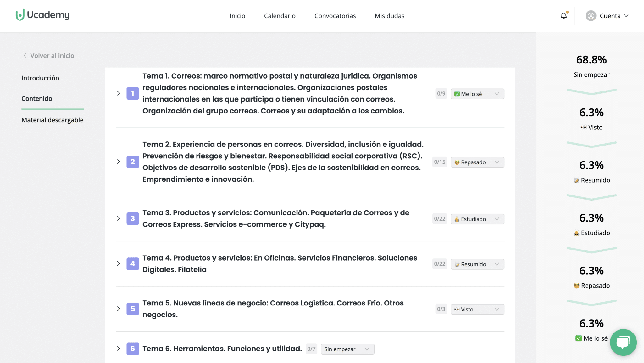
Task: Open the notifications bell
Action: coord(563,15)
